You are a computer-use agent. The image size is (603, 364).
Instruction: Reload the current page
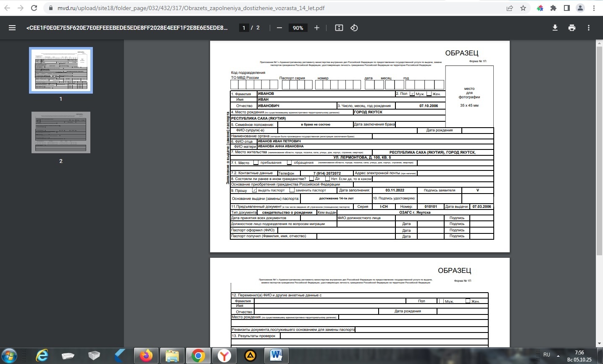click(x=34, y=8)
